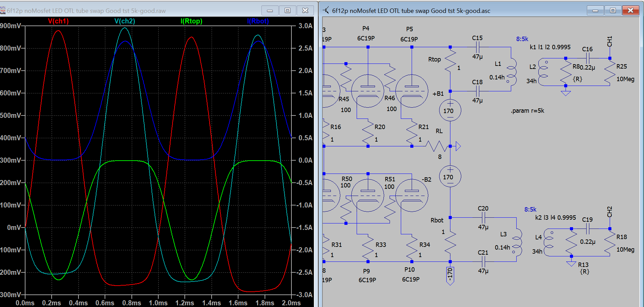
Task: Select the P10 6C19P tube symbol
Action: tap(412, 195)
